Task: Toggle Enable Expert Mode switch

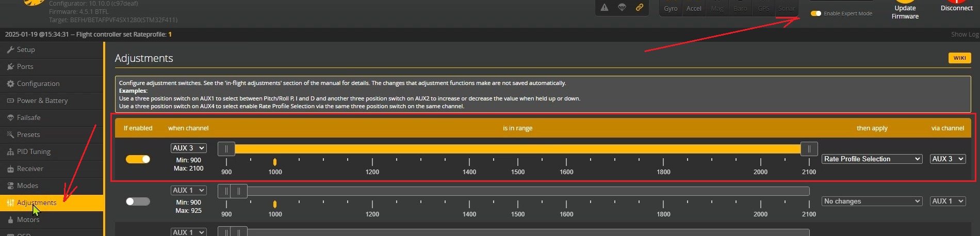Action: coord(816,13)
